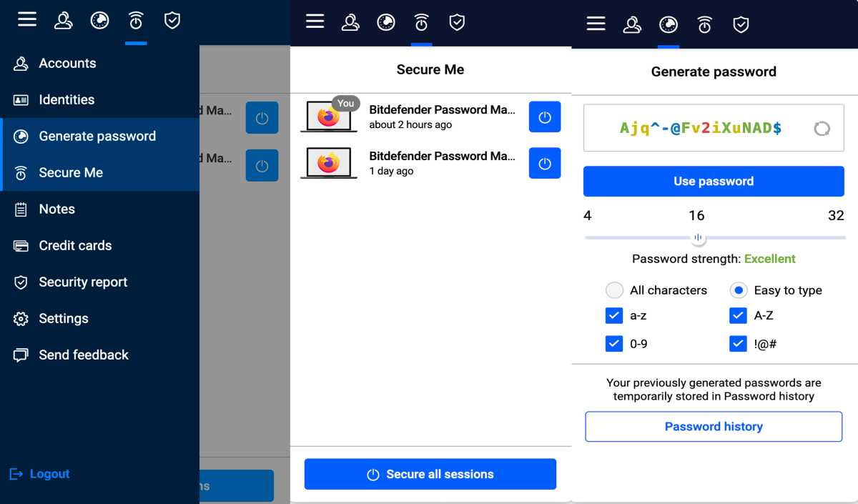This screenshot has width=858, height=504.
Task: Click Secure Me timer icon in left panel header
Action: (x=136, y=21)
